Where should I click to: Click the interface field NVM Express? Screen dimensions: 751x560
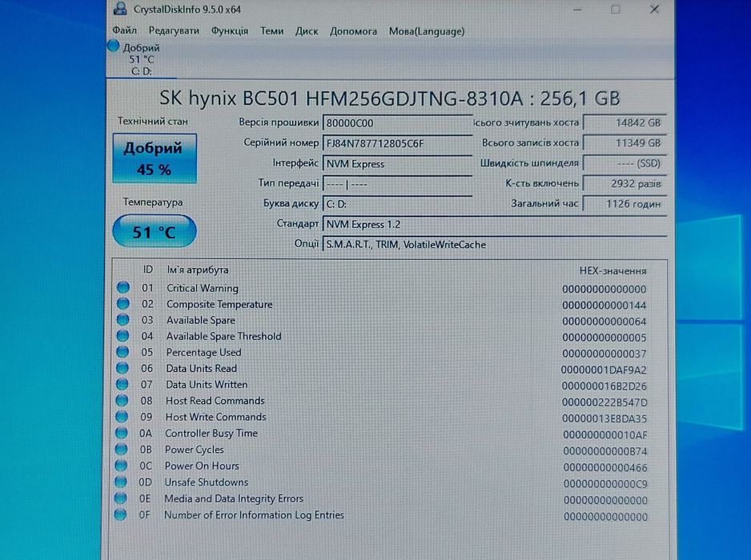click(x=398, y=164)
